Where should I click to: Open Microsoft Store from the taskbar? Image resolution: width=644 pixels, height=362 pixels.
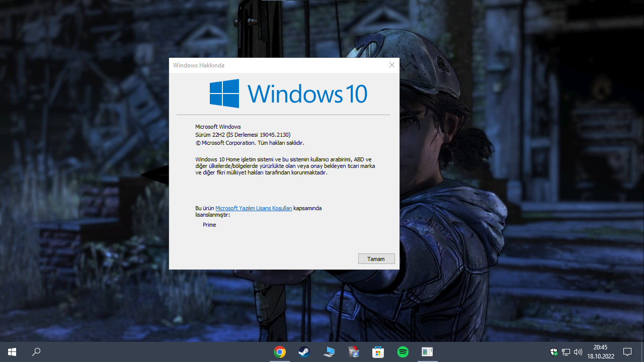[378, 352]
